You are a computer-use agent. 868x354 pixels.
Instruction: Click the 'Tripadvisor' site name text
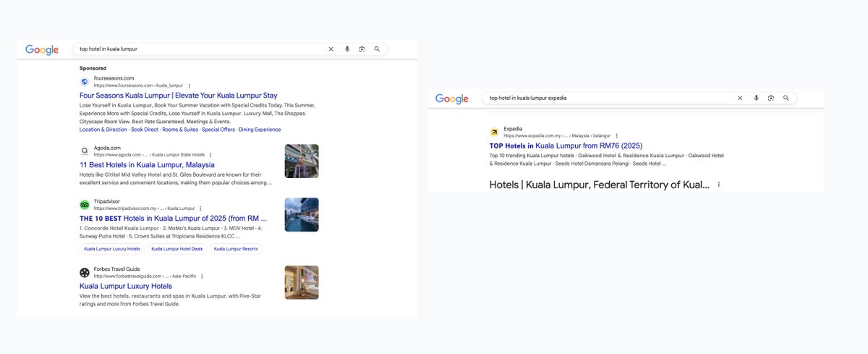click(107, 201)
